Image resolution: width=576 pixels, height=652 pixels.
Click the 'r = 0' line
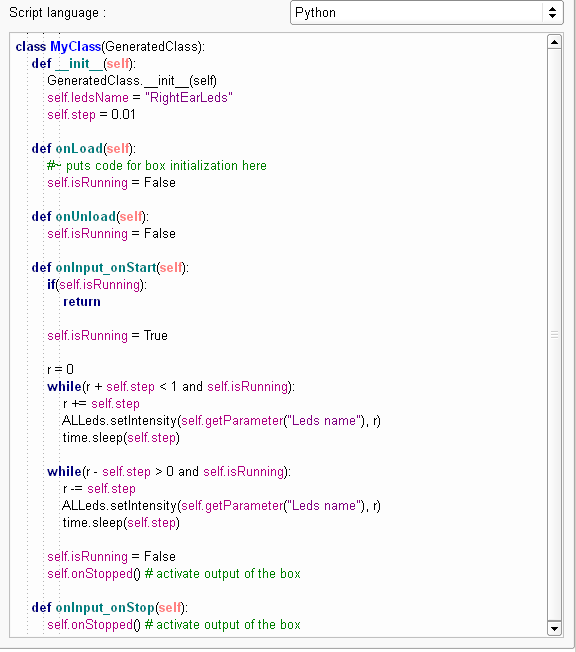60,369
